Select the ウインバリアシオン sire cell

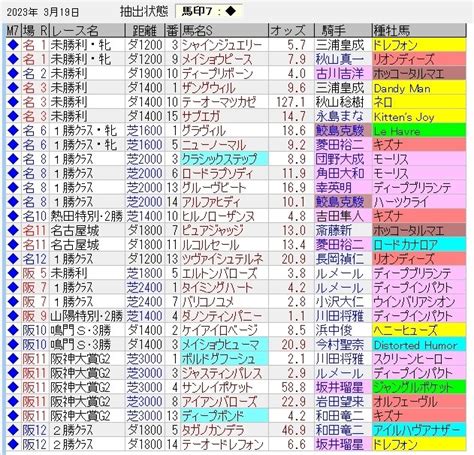419,302
